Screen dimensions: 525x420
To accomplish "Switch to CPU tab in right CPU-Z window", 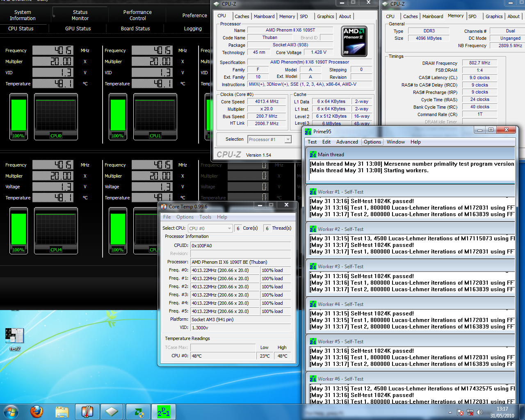I will (390, 16).
